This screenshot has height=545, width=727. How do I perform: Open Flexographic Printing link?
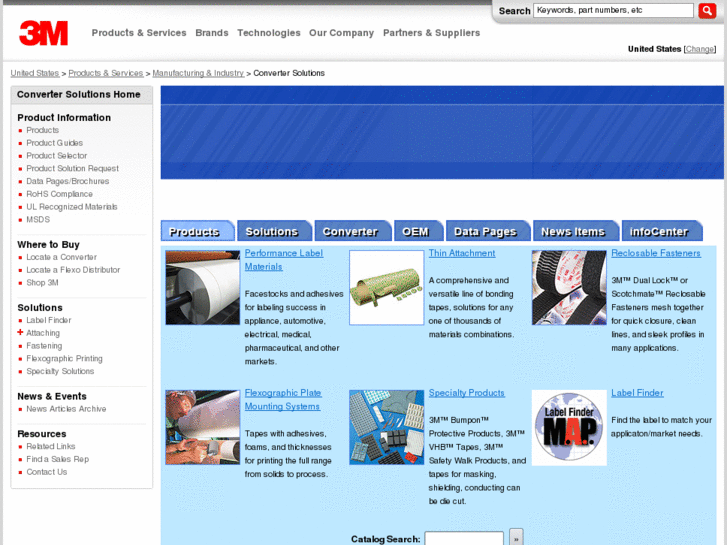(x=64, y=359)
